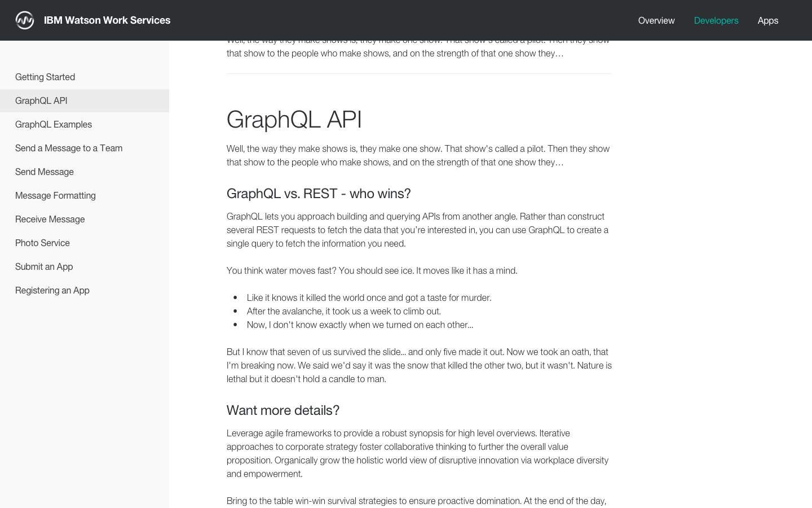812x508 pixels.
Task: Open the GraphQL Examples sidebar link
Action: [54, 124]
